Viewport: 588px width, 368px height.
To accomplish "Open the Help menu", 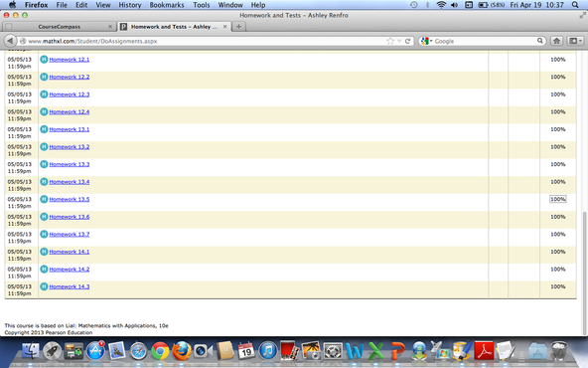I will 258,5.
